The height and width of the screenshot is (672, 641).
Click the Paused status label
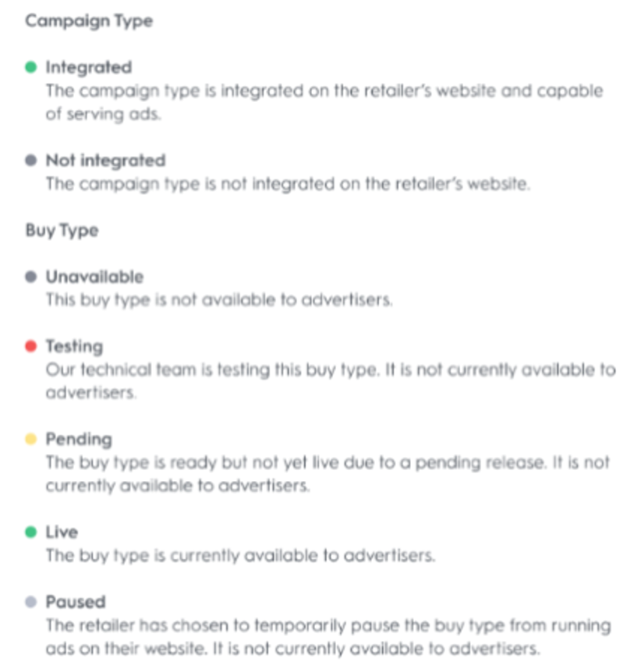click(75, 603)
